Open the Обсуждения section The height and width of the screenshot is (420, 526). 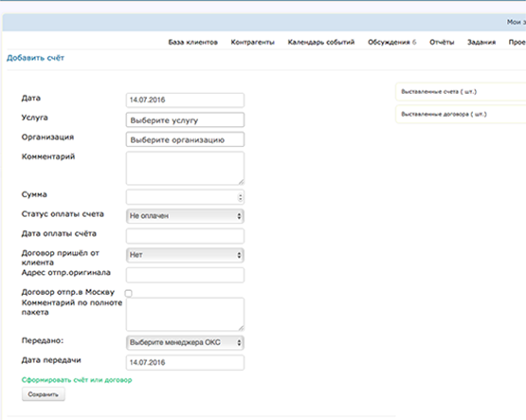point(391,43)
